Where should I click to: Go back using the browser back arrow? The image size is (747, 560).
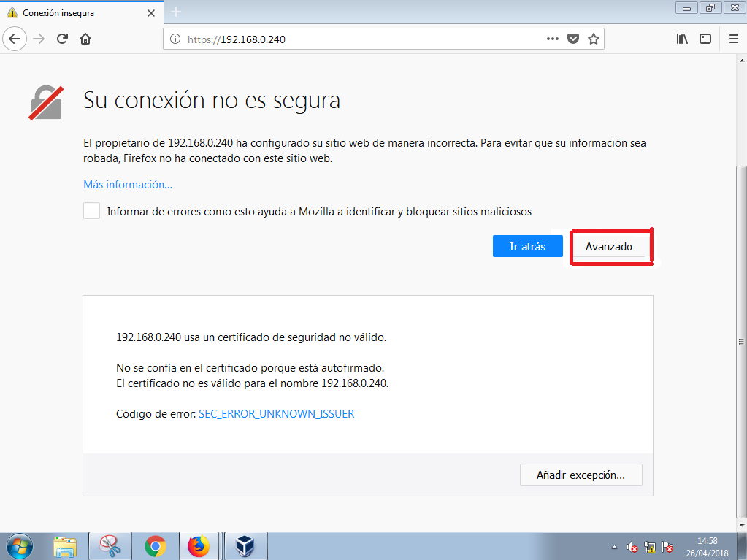15,39
